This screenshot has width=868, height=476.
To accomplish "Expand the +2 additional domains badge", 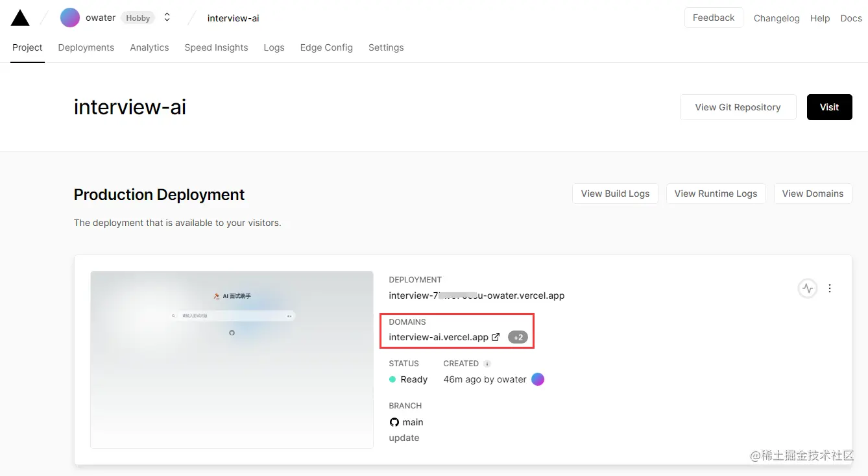I will click(x=518, y=337).
